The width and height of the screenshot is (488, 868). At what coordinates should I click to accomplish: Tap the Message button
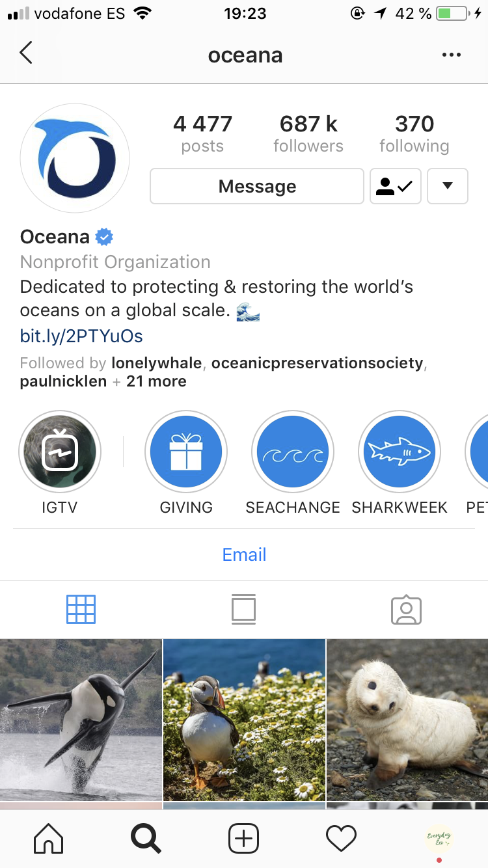tap(257, 186)
